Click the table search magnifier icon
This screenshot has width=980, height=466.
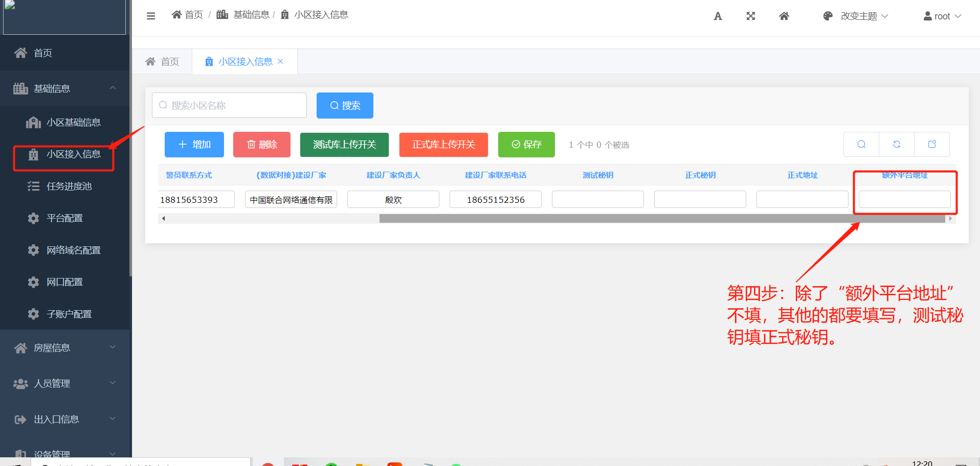click(x=861, y=145)
